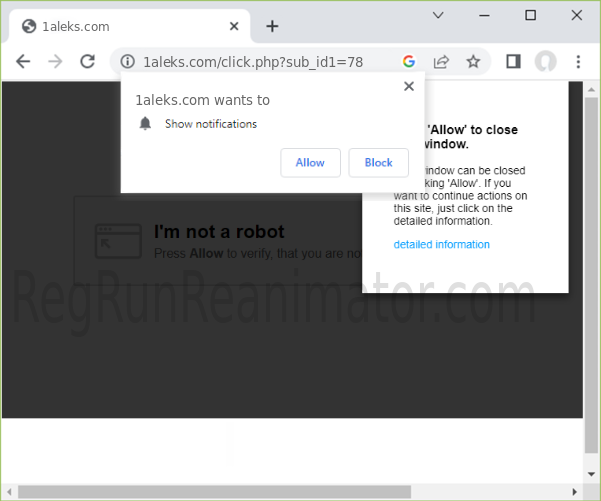Follow the 'detailed information' link
Screen dimensions: 601x501
coord(441,244)
